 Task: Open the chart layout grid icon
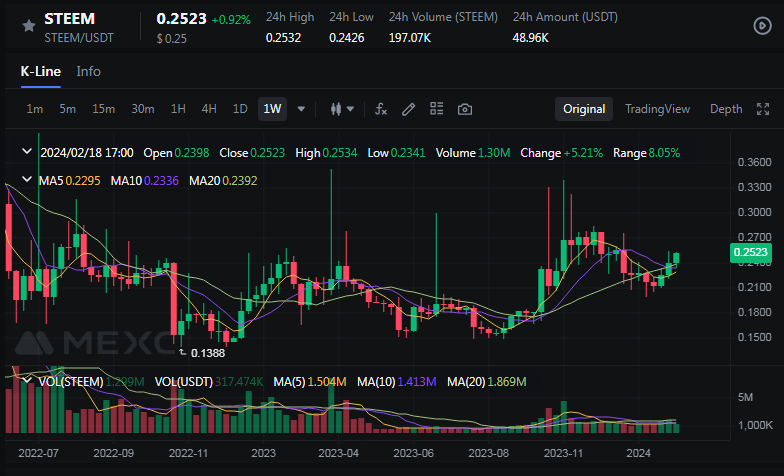(x=436, y=108)
